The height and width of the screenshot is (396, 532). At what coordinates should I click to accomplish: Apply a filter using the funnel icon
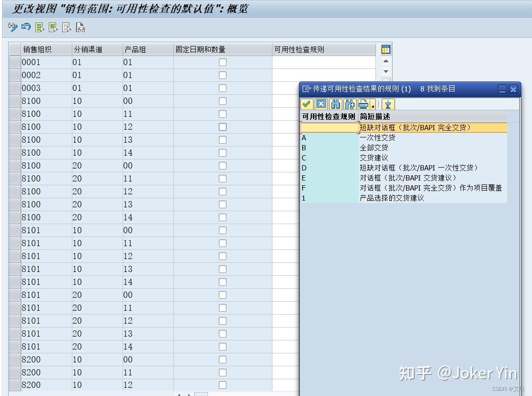coord(388,104)
